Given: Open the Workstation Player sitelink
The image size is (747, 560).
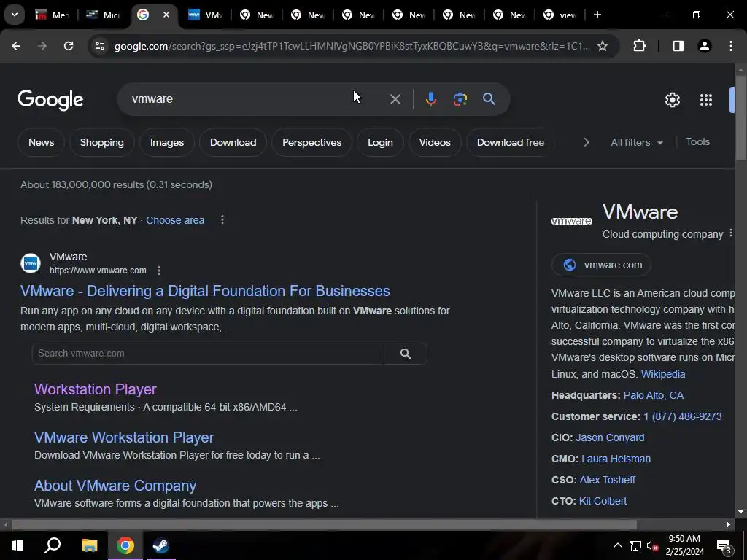Looking at the screenshot, I should [x=96, y=389].
